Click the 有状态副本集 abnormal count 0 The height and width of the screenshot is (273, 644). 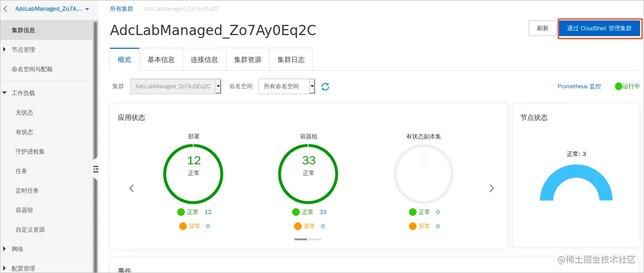click(x=438, y=226)
